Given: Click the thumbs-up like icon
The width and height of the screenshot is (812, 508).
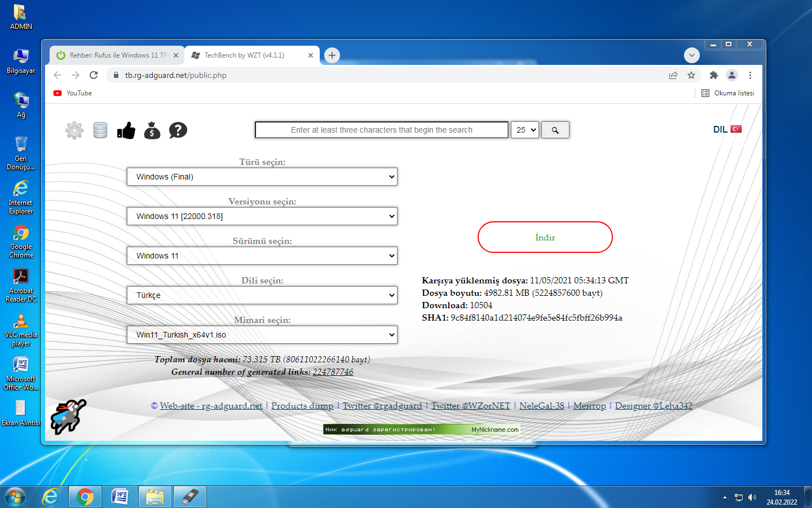Looking at the screenshot, I should [126, 130].
